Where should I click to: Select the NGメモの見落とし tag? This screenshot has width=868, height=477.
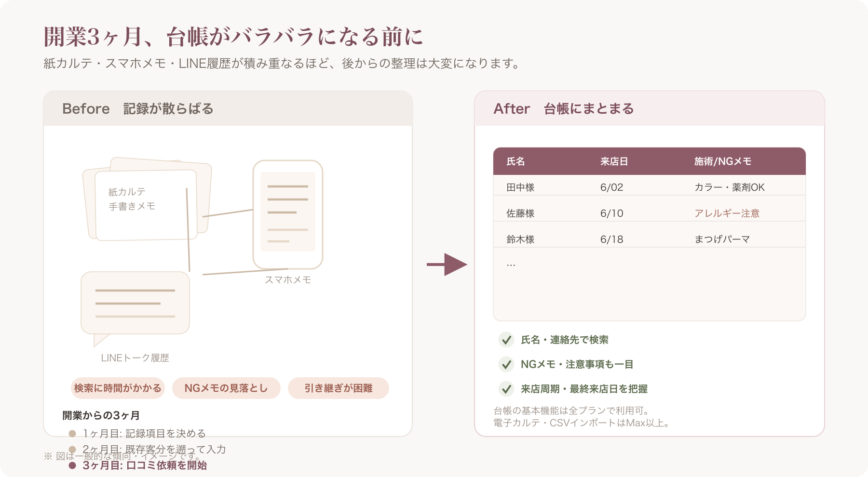tap(226, 388)
